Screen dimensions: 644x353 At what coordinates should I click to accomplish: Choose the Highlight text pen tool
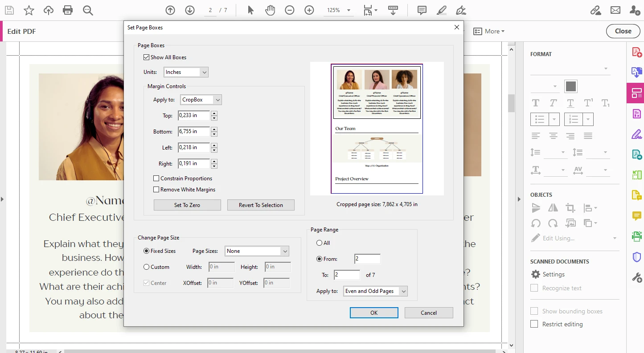[441, 10]
